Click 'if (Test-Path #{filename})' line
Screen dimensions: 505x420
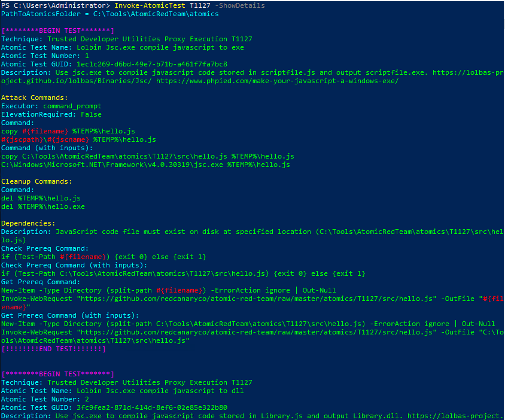point(104,257)
